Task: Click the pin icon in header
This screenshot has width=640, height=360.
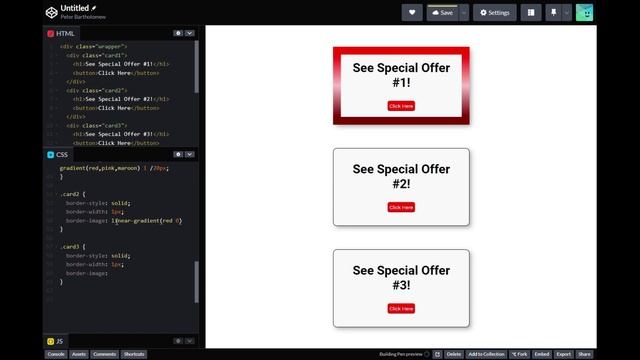Action: (x=553, y=13)
